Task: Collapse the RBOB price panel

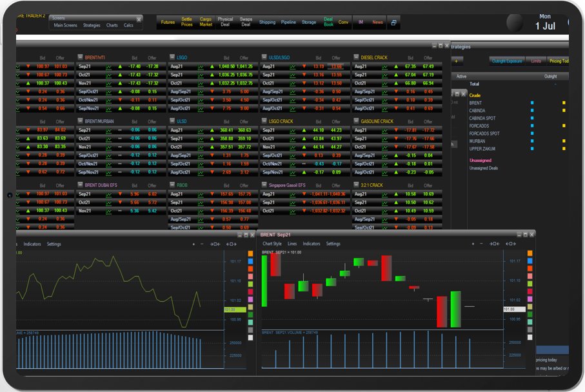Action: coord(172,184)
